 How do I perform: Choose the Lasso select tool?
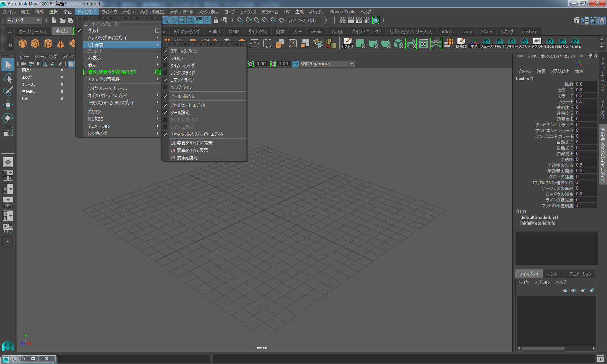8,78
